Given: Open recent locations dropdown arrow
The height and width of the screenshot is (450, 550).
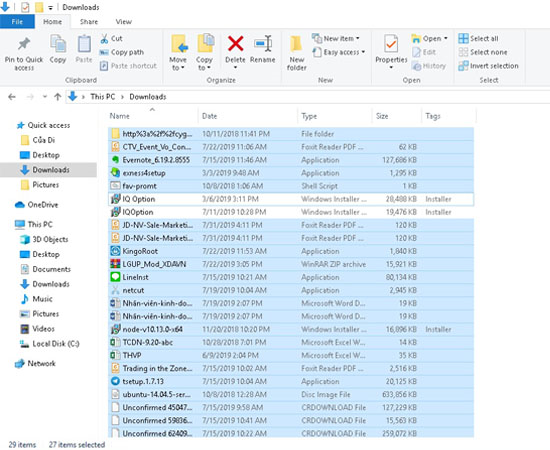Looking at the screenshot, I should pos(45,97).
